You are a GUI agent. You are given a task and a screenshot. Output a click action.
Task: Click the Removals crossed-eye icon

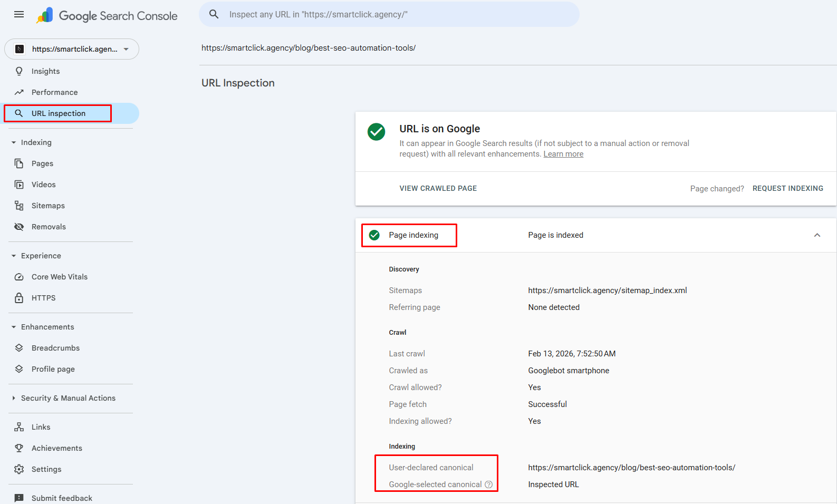point(19,227)
